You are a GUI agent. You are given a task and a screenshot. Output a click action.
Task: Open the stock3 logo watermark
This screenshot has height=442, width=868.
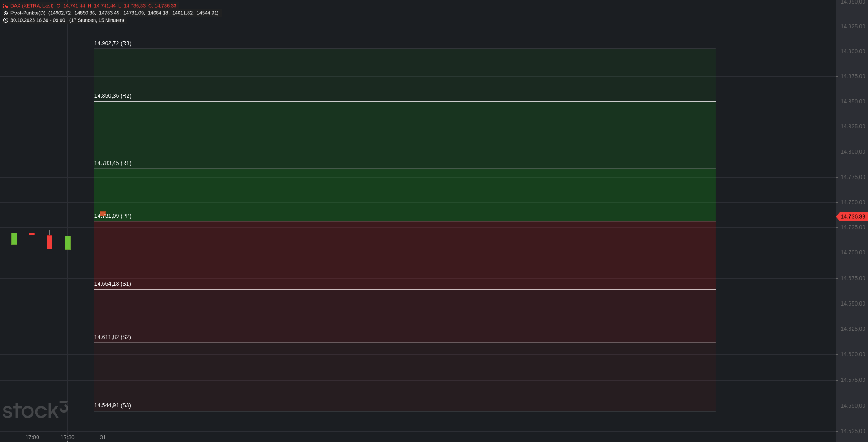35,410
